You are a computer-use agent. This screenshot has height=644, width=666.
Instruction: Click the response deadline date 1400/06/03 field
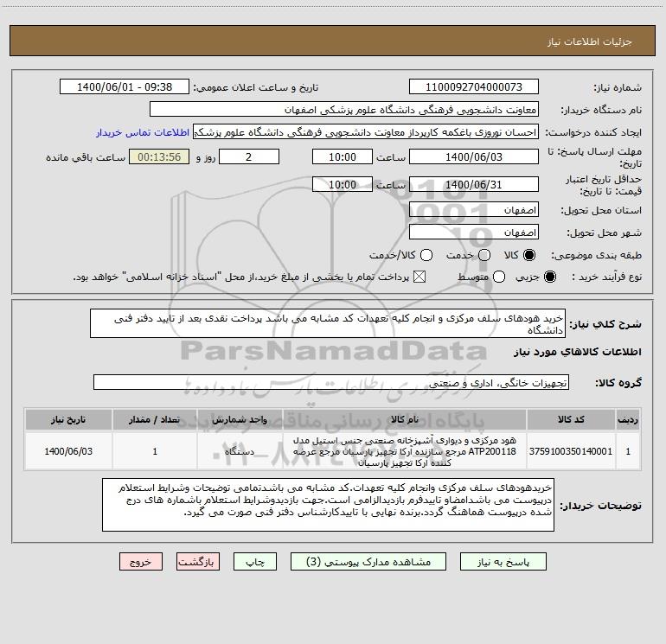pos(474,156)
